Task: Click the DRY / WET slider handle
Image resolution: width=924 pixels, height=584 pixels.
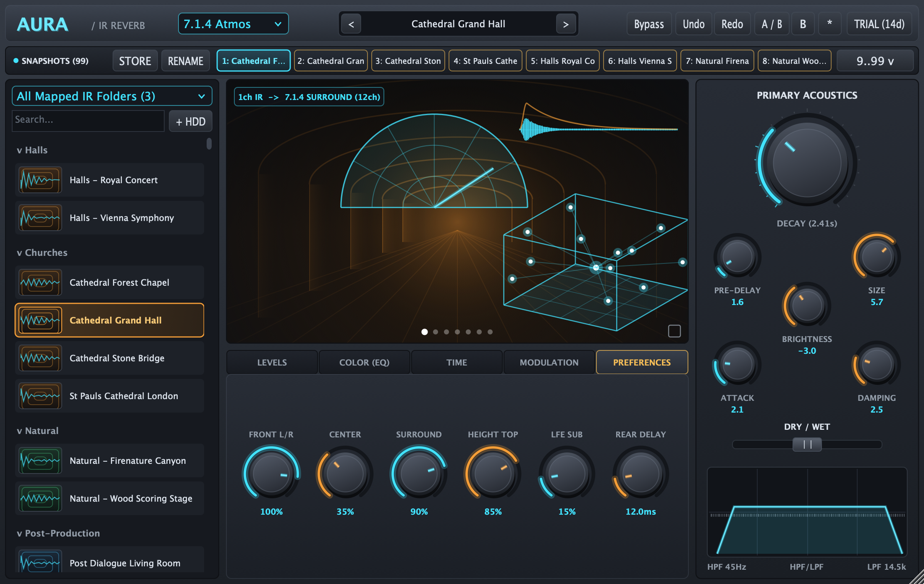Action: tap(807, 445)
